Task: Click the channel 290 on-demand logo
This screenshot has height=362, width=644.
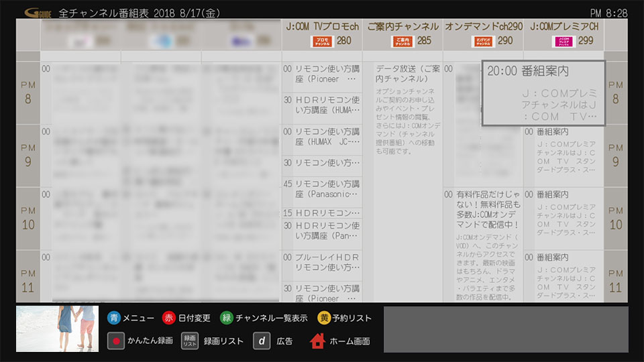Action: pyautogui.click(x=483, y=41)
